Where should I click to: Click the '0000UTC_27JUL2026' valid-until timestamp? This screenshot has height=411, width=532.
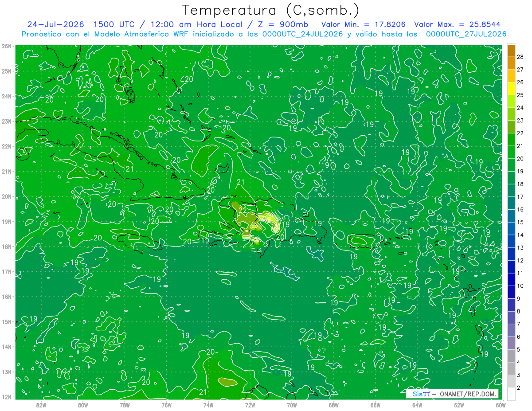[465, 34]
